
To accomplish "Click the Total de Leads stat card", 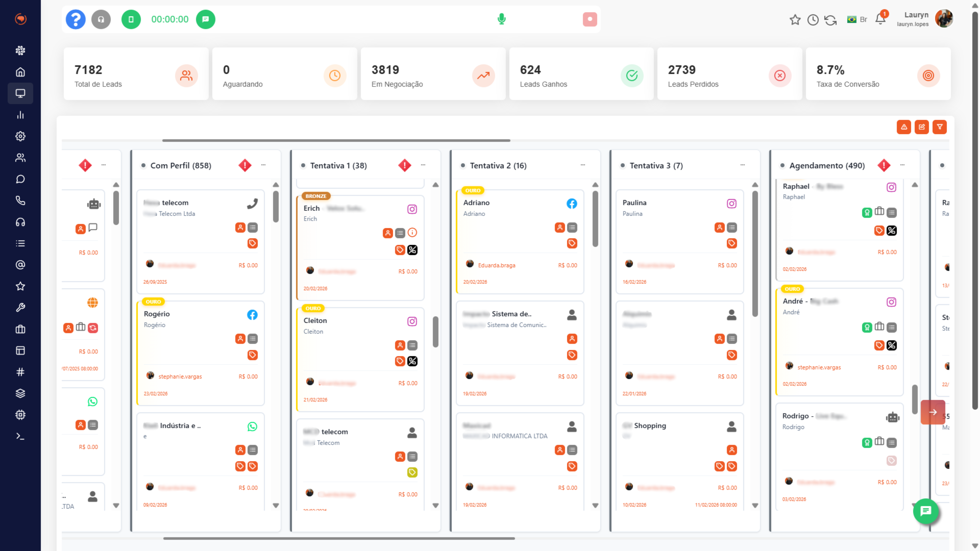I will 136,74.
